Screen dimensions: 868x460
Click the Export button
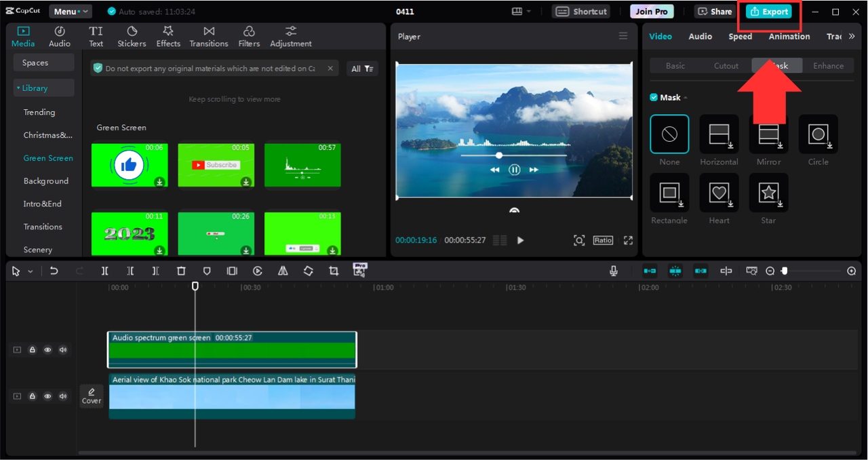[x=769, y=12]
